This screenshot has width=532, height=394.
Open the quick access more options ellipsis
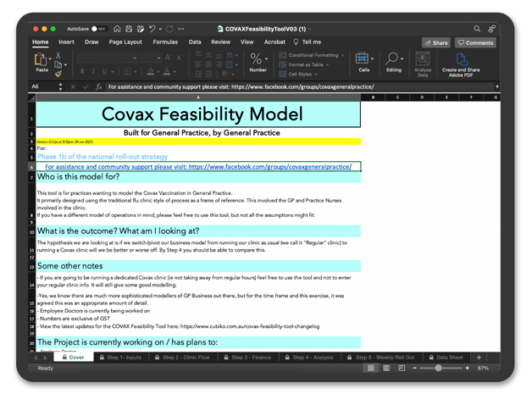tap(181, 29)
